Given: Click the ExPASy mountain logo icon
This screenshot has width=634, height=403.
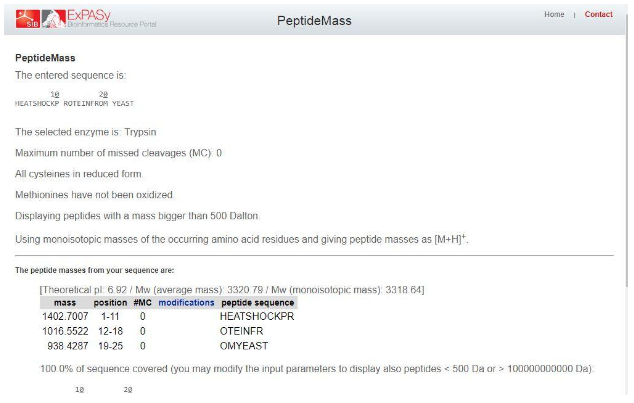Looking at the screenshot, I should [53, 19].
